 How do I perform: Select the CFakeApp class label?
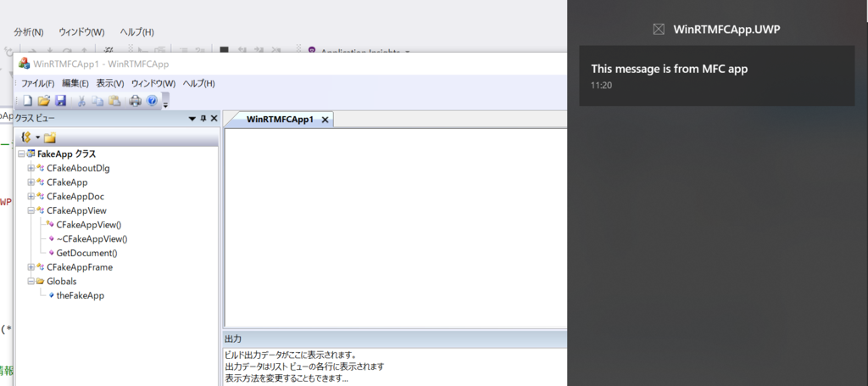(x=67, y=182)
